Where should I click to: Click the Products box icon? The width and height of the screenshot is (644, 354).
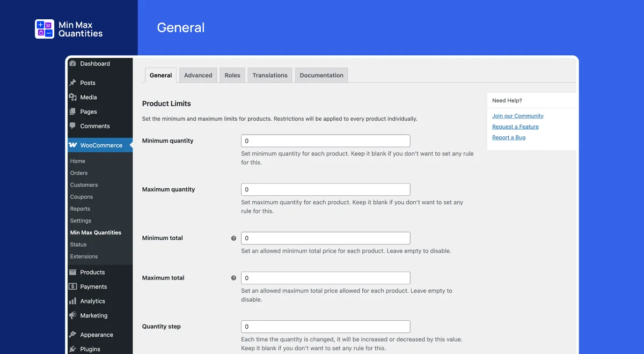pos(73,272)
